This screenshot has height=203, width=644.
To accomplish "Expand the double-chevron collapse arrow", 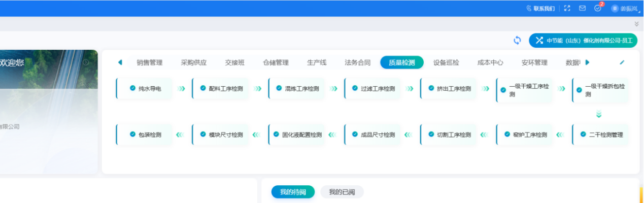I will click(636, 24).
